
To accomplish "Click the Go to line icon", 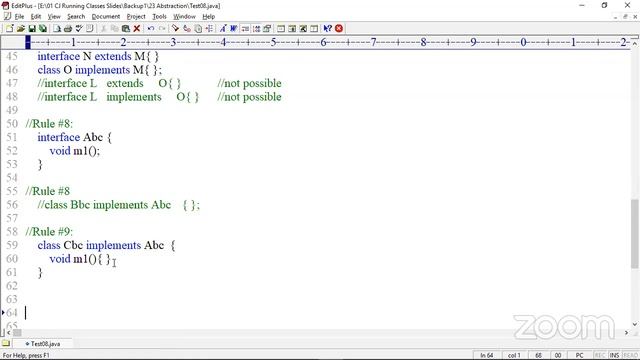I will pos(209,28).
